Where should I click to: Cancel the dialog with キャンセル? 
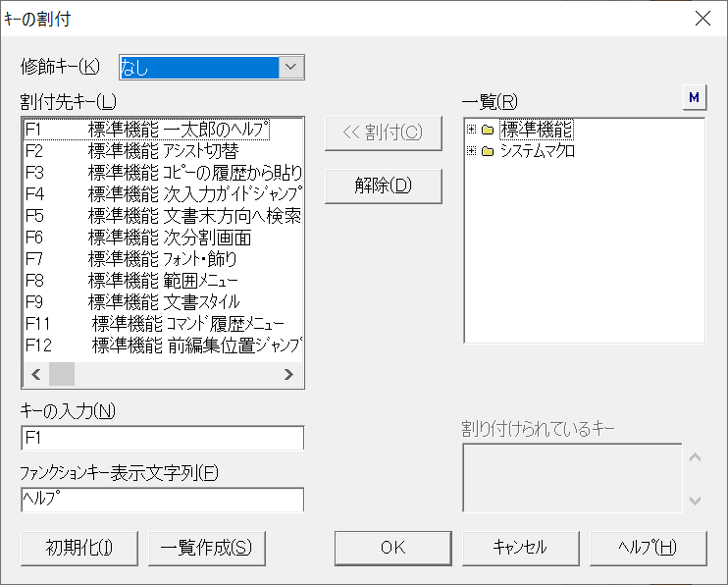coord(520,548)
